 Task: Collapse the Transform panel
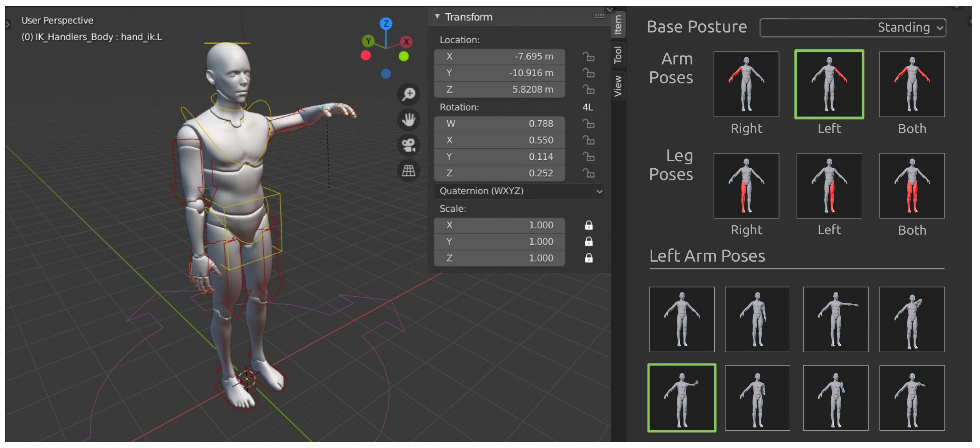point(437,16)
